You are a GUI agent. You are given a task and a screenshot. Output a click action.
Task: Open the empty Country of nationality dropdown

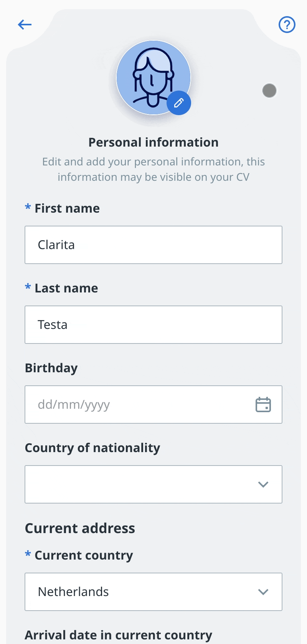tap(153, 484)
